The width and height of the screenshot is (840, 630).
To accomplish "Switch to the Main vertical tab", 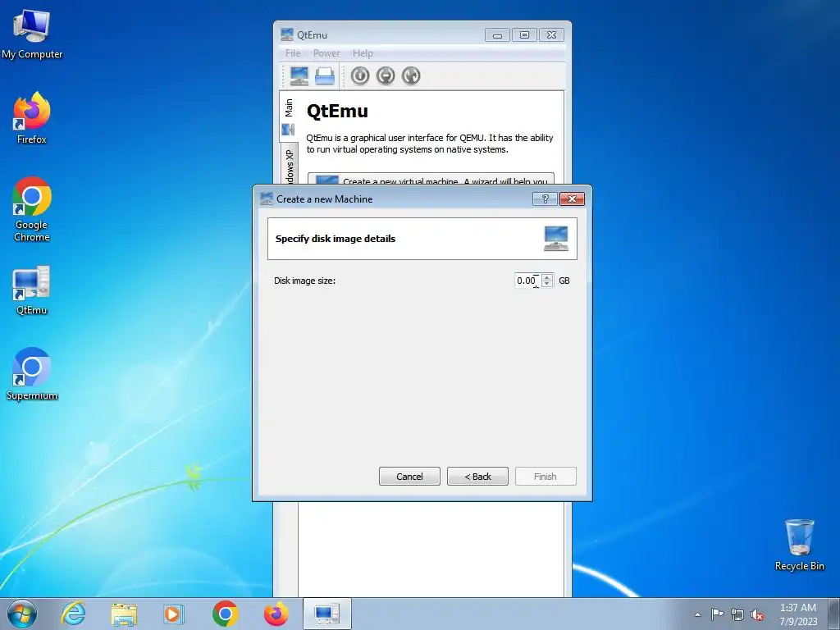I will (x=289, y=116).
